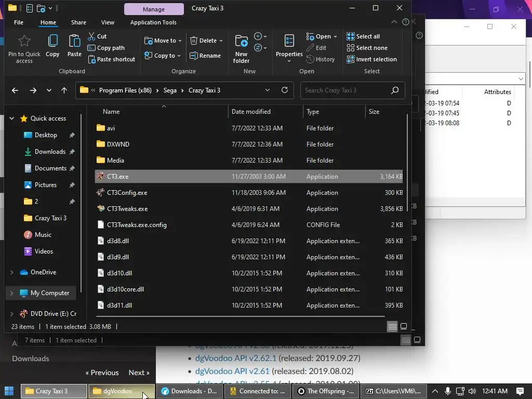Open Explorer help question mark icon

[x=405, y=22]
